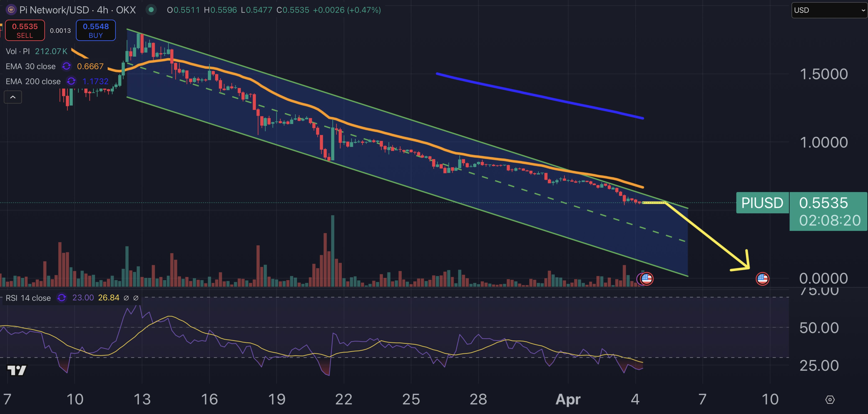Screen dimensions: 868x414
Task: Select the RSI 14 close legend label
Action: click(x=28, y=298)
